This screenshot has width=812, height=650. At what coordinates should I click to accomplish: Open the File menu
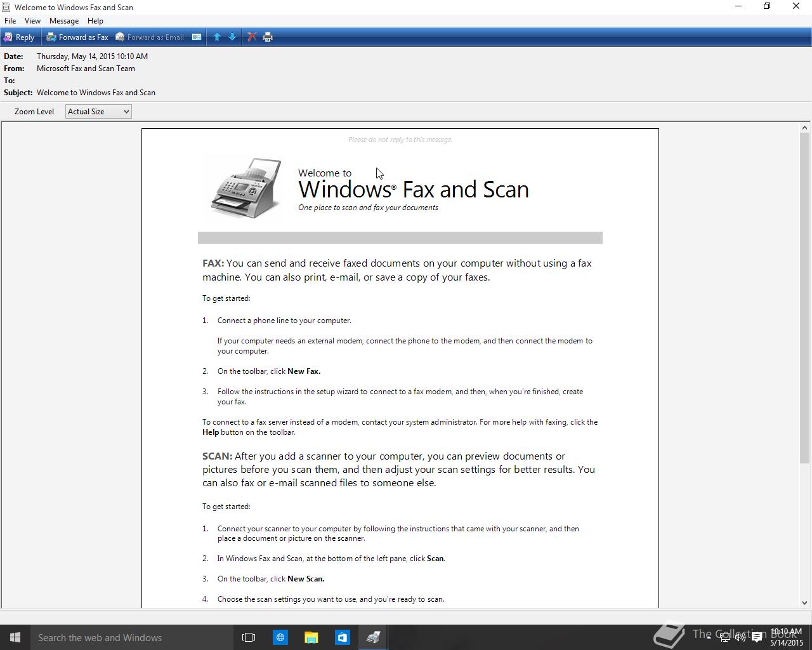[10, 21]
